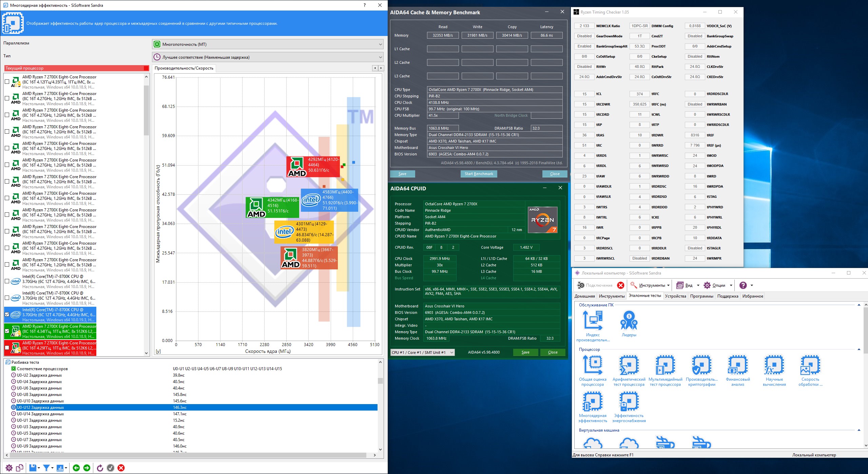Open the CPU #1 / Core #1 selector

tap(422, 353)
